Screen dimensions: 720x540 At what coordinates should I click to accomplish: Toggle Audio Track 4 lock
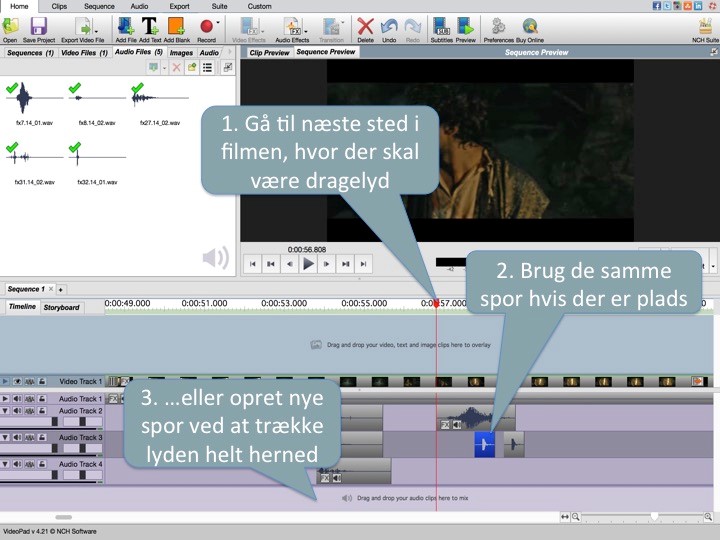[42, 464]
